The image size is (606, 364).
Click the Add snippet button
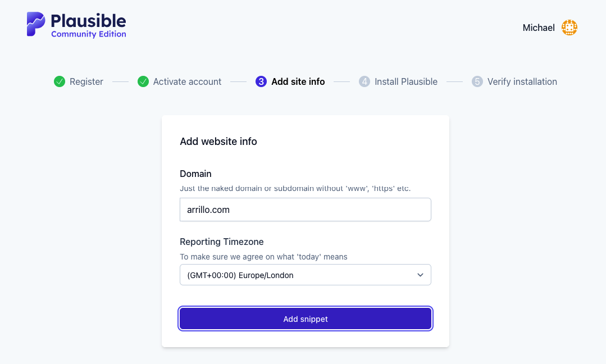coord(305,319)
